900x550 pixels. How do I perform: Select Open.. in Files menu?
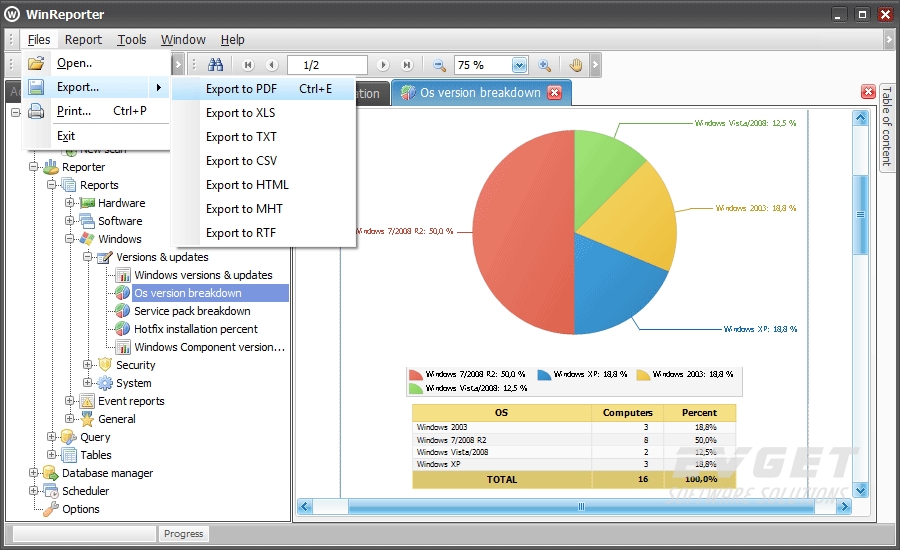click(x=96, y=63)
